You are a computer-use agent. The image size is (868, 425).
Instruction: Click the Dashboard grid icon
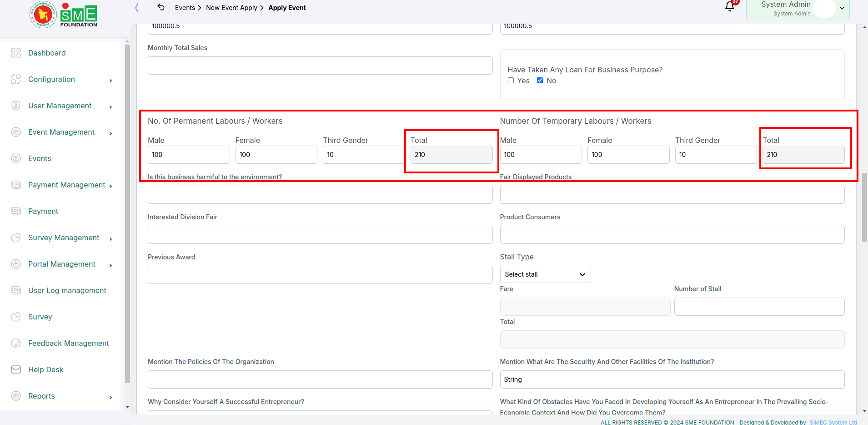click(x=16, y=53)
